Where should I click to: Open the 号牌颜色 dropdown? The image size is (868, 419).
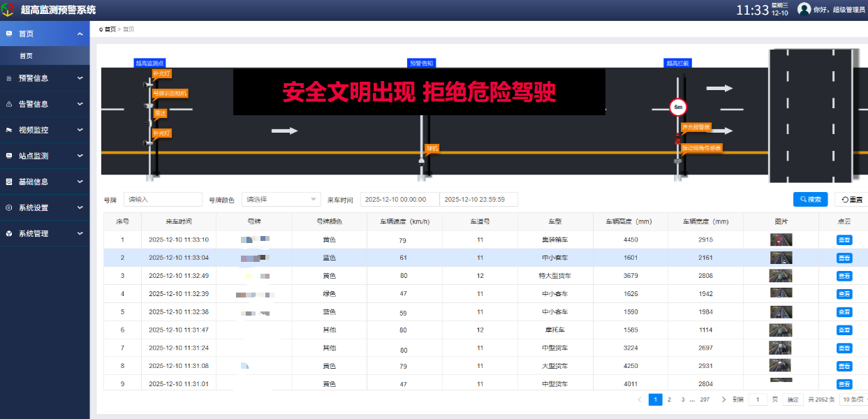click(281, 200)
